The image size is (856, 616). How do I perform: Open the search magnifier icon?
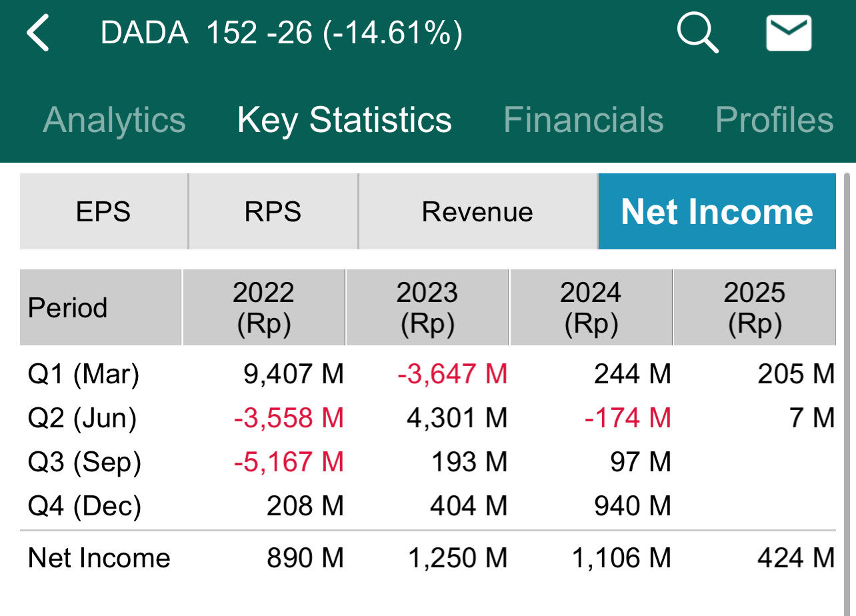(697, 33)
